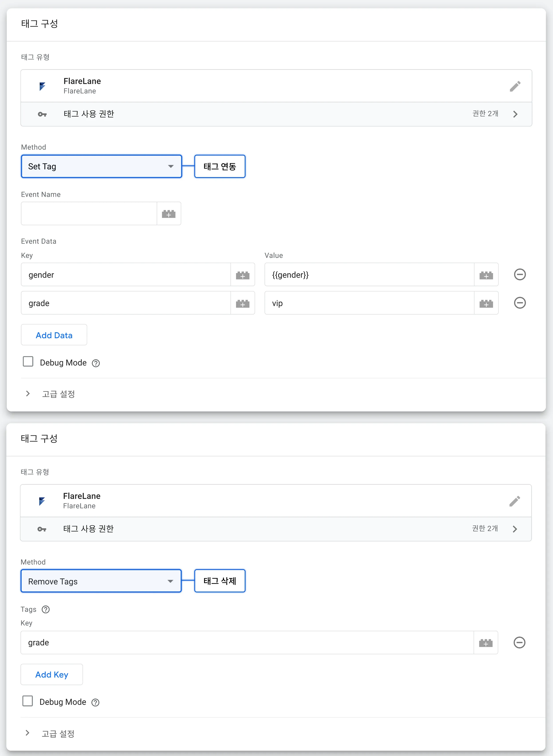Click 권한 2개 text in the bottom panel
This screenshot has height=756, width=553.
485,529
